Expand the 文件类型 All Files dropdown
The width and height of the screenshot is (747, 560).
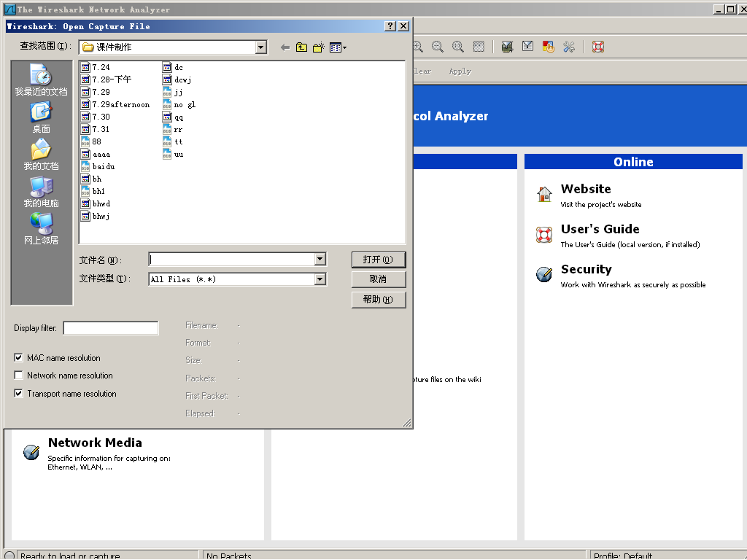(x=320, y=279)
